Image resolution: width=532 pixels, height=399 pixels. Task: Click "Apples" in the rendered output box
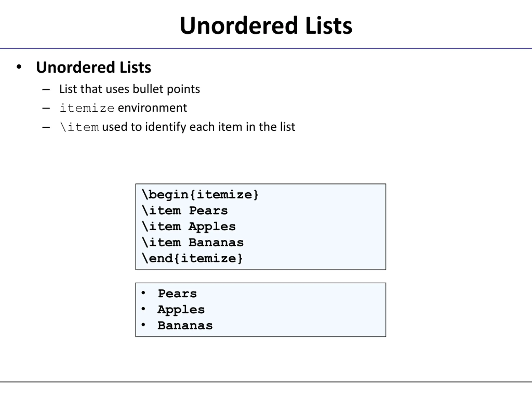181,309
